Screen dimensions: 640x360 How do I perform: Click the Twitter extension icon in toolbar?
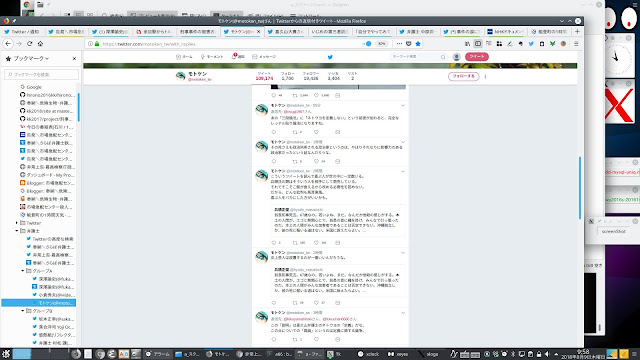tap(531, 44)
